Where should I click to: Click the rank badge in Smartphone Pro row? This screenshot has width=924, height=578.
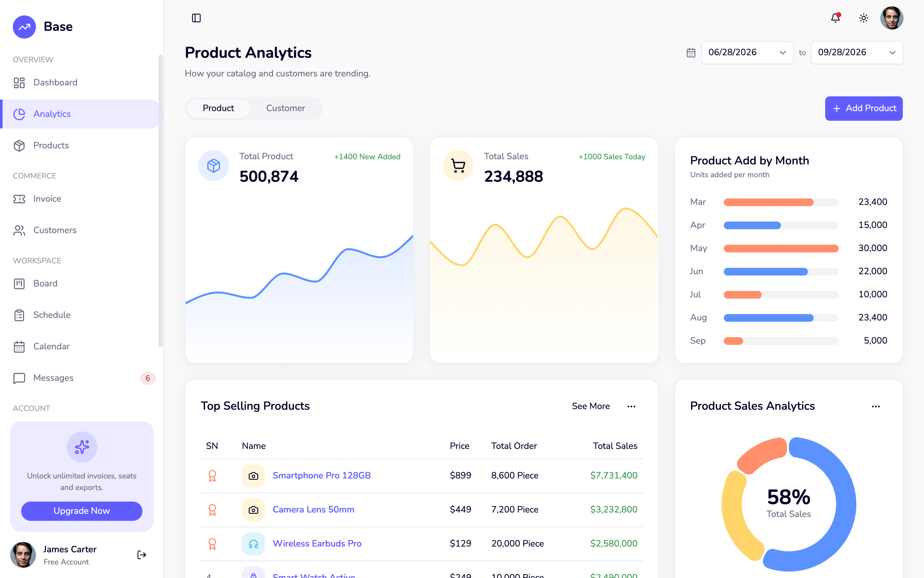click(212, 476)
